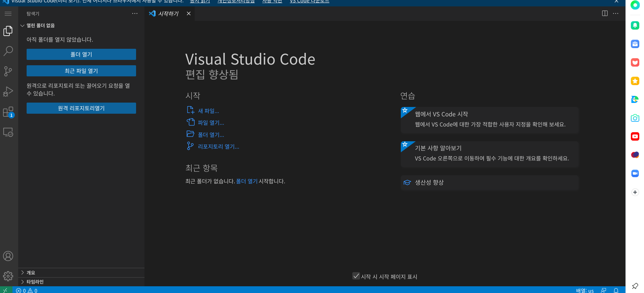Open notifications bell in status bar
Image resolution: width=644 pixels, height=293 pixels.
click(616, 290)
